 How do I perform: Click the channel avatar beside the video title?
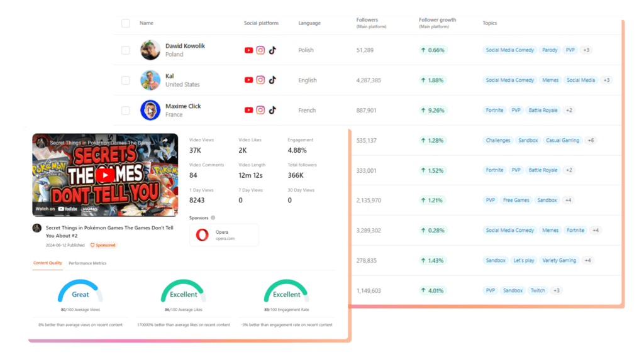tap(37, 228)
